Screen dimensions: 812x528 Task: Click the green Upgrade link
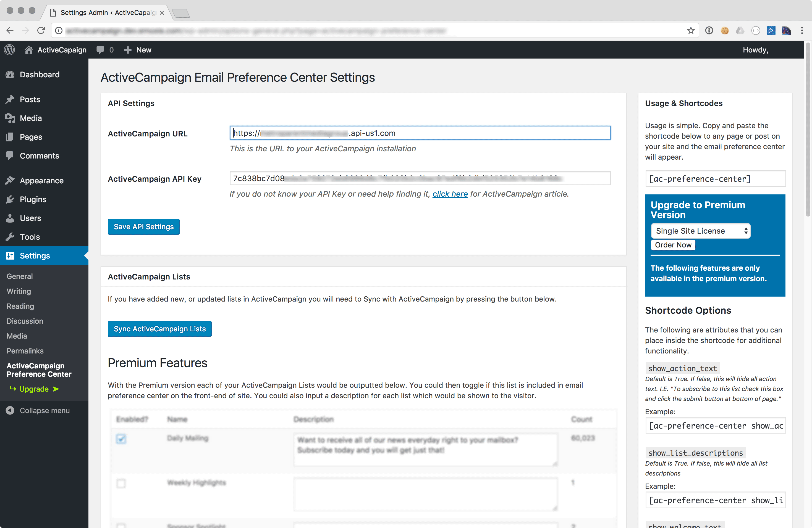tap(35, 389)
